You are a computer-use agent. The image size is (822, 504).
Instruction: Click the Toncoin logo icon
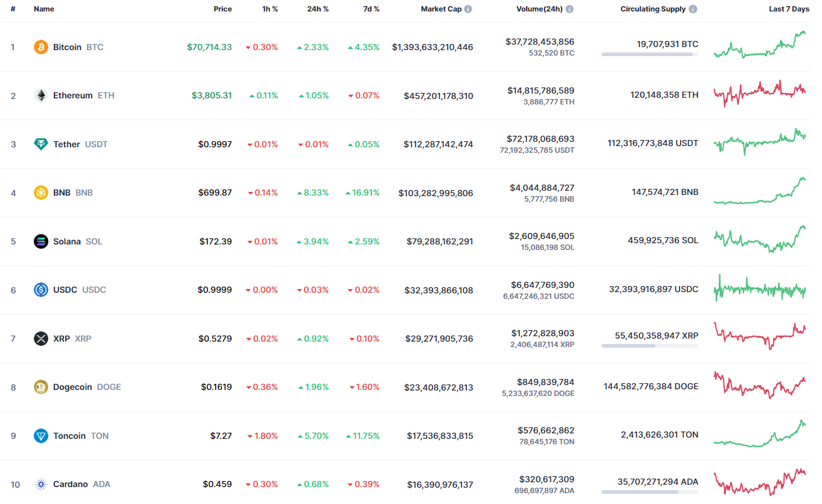[x=40, y=436]
